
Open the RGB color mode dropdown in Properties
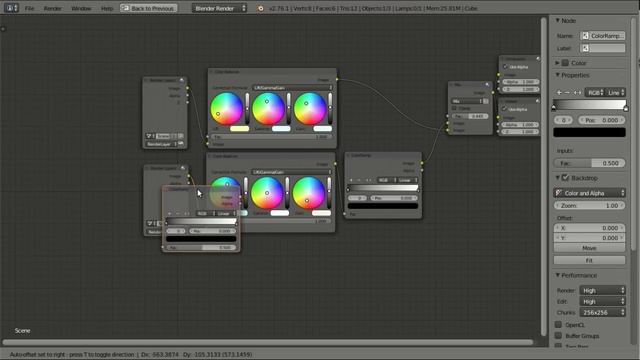tap(595, 93)
